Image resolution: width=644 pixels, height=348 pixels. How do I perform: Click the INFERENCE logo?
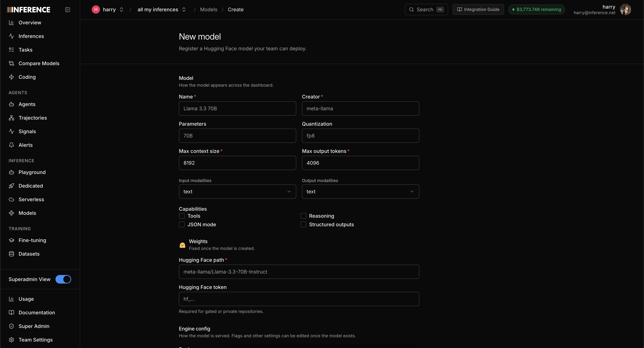coord(29,9)
